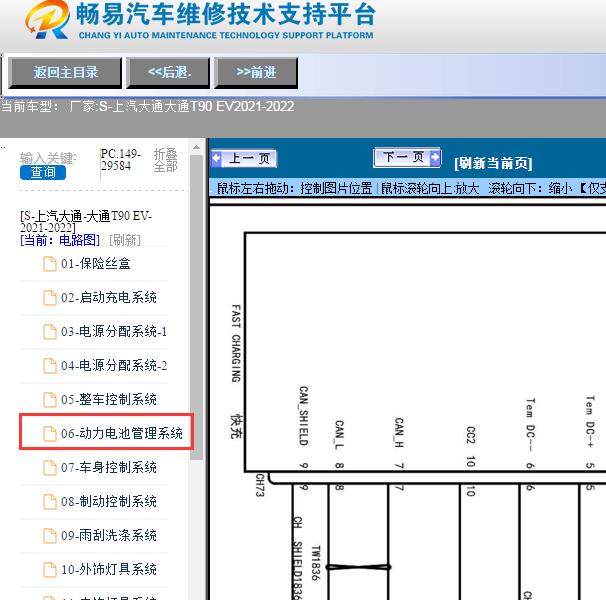Click document icon beside 07-车身控制系统

click(x=49, y=468)
